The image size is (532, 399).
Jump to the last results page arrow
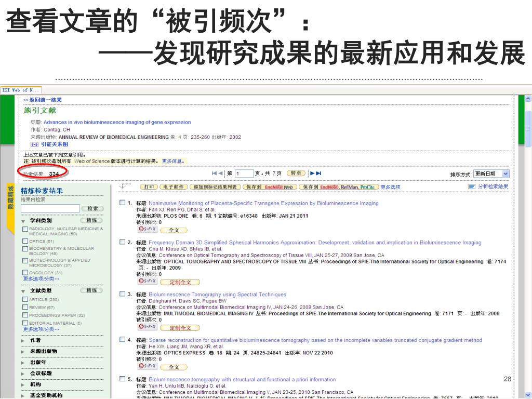319,174
